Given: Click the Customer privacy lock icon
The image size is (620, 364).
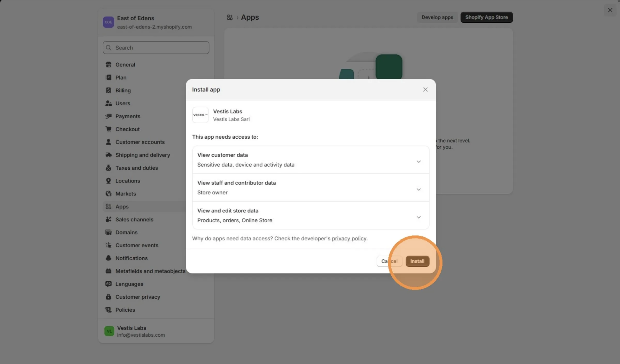Looking at the screenshot, I should [x=109, y=297].
